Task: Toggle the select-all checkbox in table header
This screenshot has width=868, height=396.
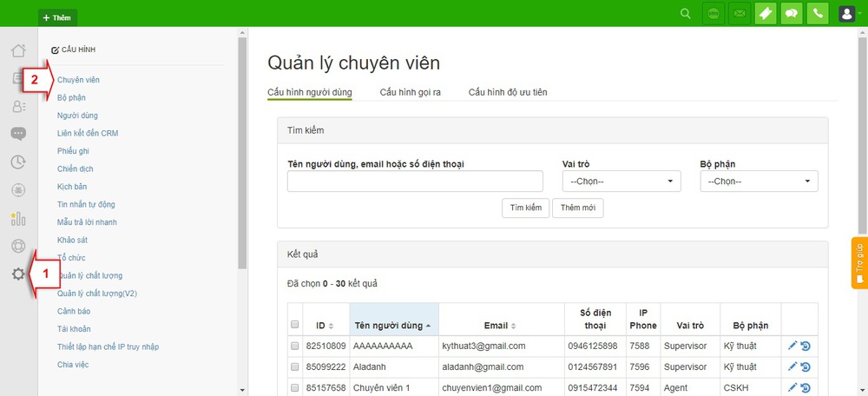Action: click(295, 325)
